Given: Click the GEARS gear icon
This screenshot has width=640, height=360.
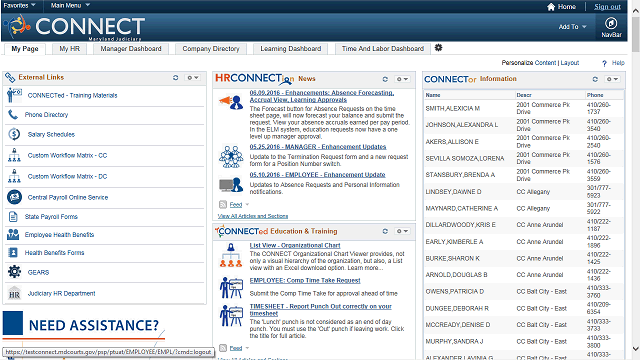Looking at the screenshot, I should pos(14,271).
